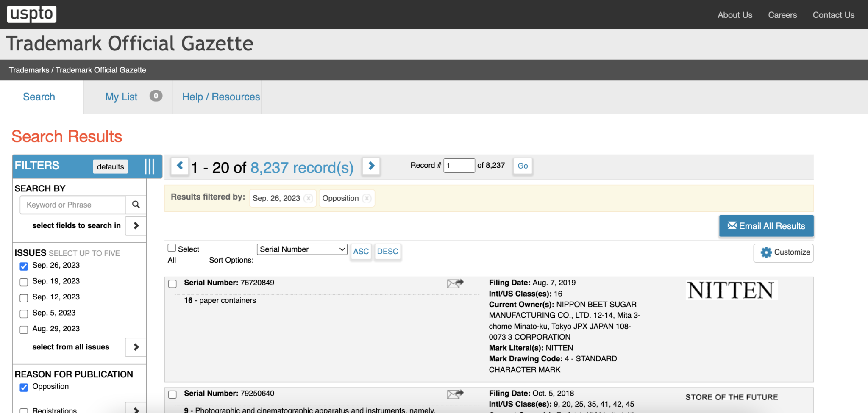Open Contact Us page

833,15
